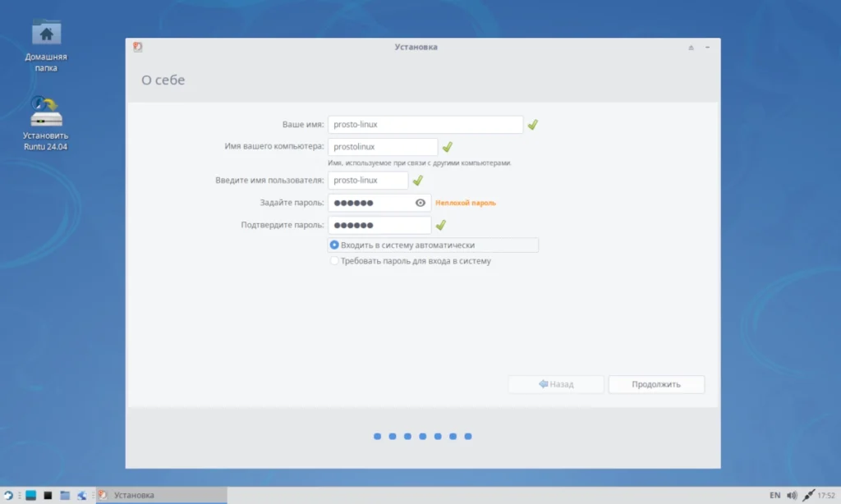Edit the Имя вашего компьютера field
The image size is (841, 504).
click(383, 147)
